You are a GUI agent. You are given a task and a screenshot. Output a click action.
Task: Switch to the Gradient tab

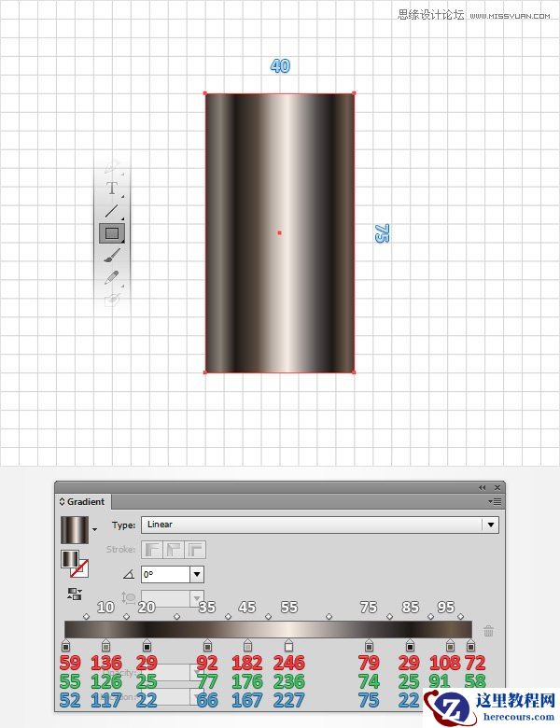[x=86, y=502]
